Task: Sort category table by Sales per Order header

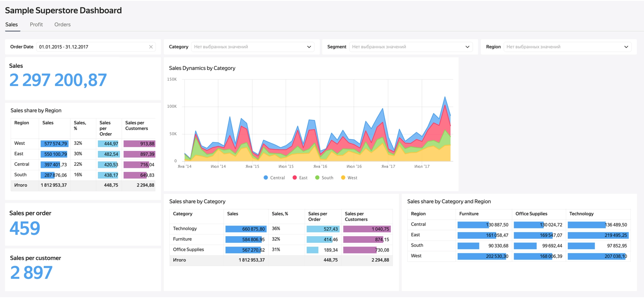Action: pos(318,216)
